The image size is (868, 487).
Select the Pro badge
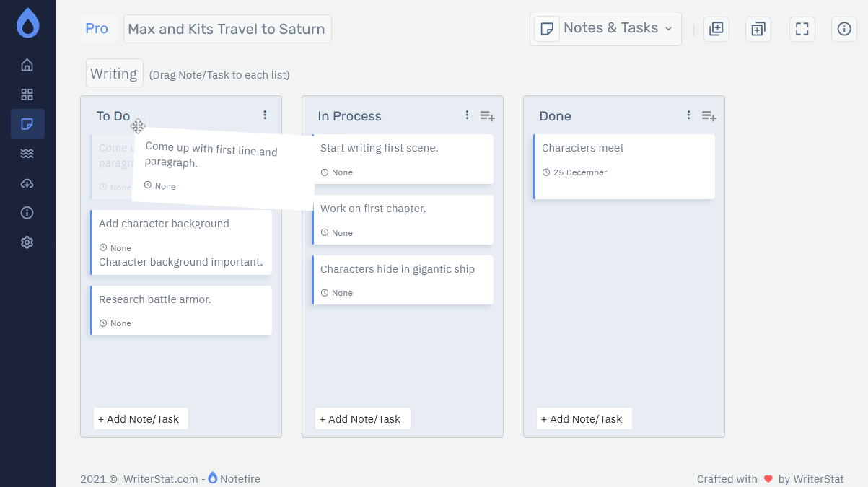coord(97,28)
